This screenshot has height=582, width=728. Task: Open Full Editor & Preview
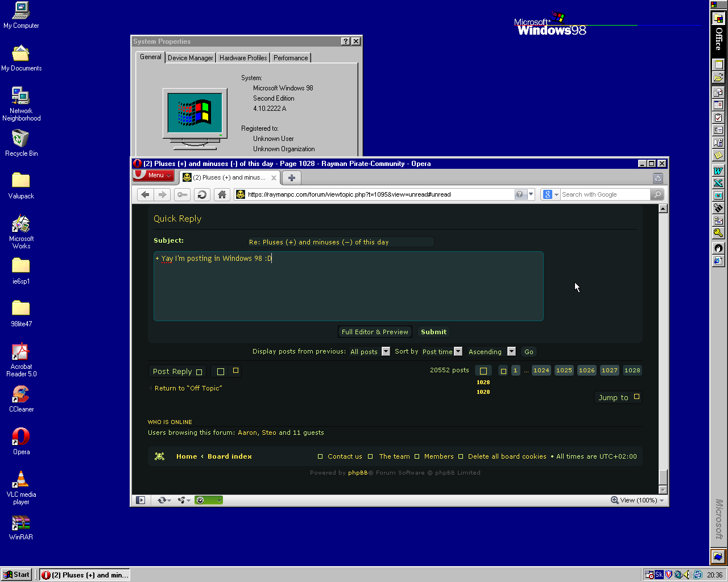[375, 332]
